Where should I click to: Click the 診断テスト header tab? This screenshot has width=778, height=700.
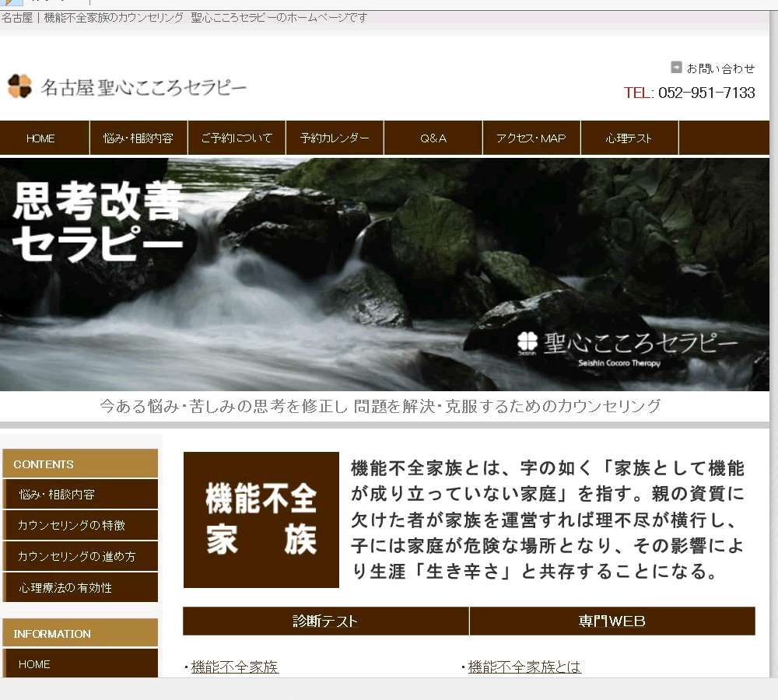click(x=326, y=621)
